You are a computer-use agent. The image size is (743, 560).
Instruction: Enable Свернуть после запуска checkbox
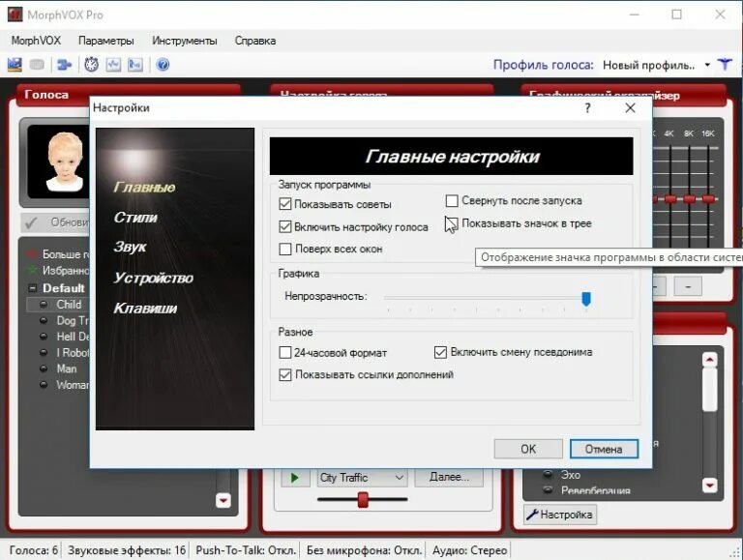452,201
